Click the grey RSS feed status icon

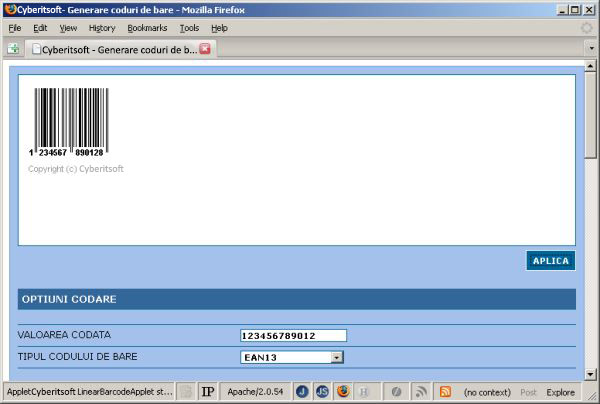click(421, 392)
